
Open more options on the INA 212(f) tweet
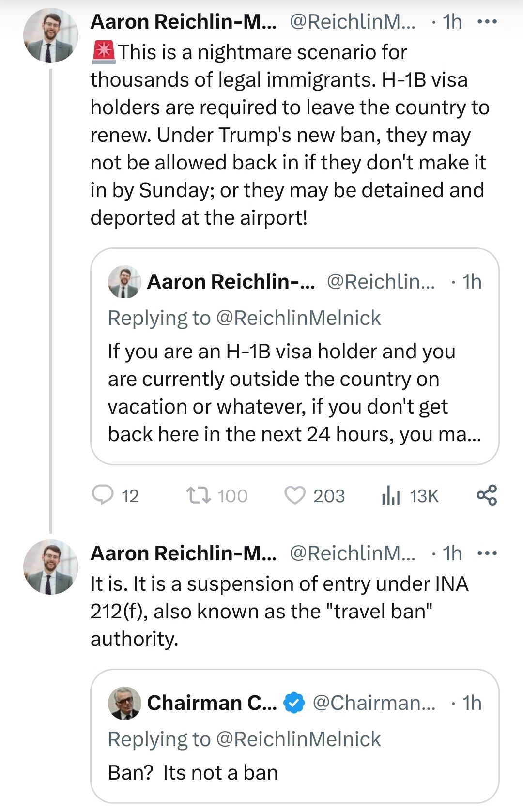pyautogui.click(x=487, y=553)
